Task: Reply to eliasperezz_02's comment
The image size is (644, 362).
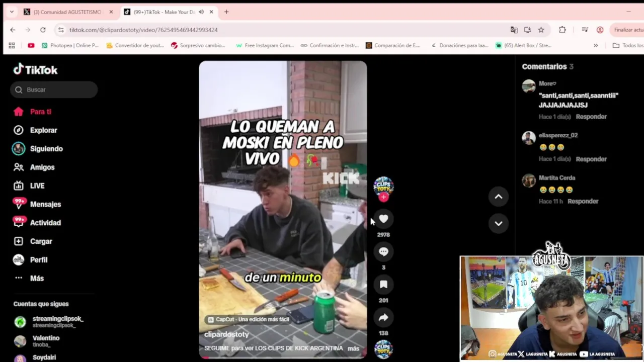Action: coord(591,159)
